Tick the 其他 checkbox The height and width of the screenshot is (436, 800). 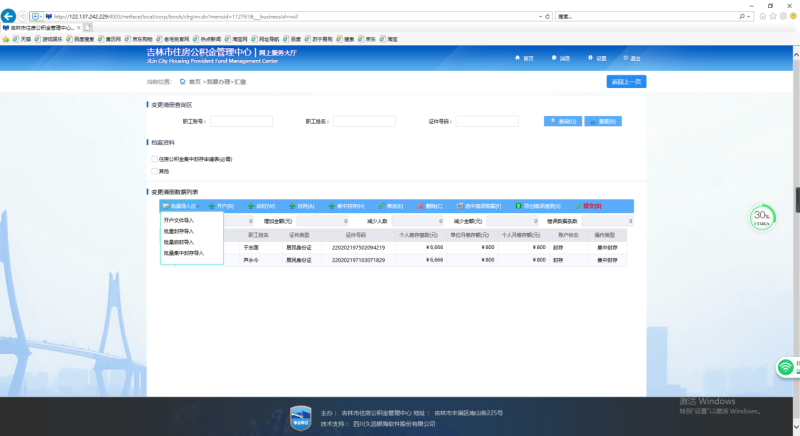pos(154,171)
